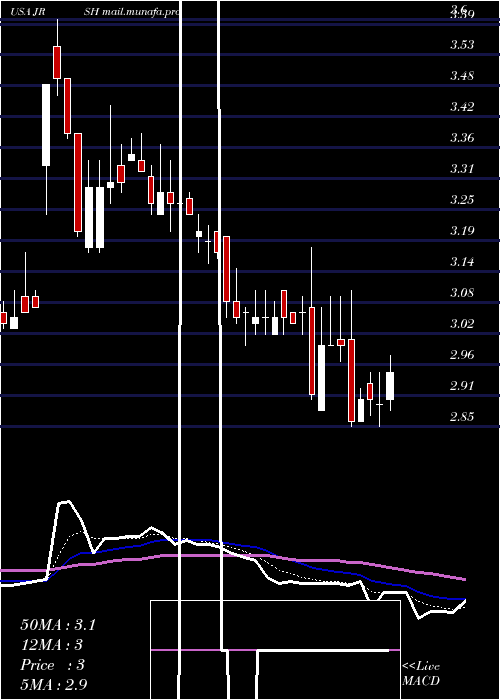Image resolution: width=500 pixels, height=700 pixels.
Task: Click the 12MA : 3 readout
Action: pyautogui.click(x=52, y=645)
